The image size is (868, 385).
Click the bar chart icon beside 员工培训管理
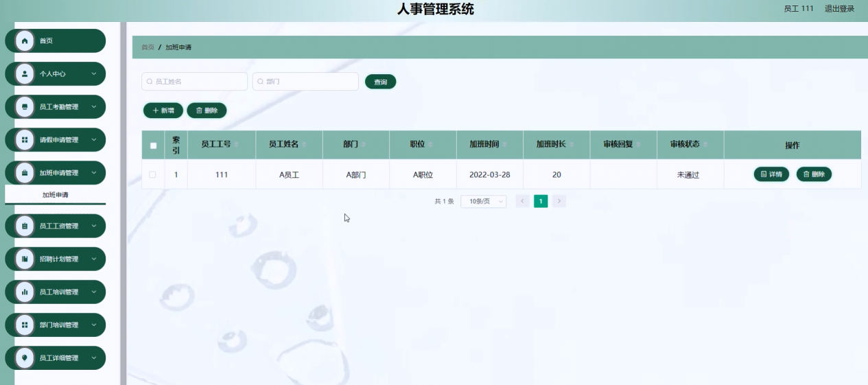[25, 292]
